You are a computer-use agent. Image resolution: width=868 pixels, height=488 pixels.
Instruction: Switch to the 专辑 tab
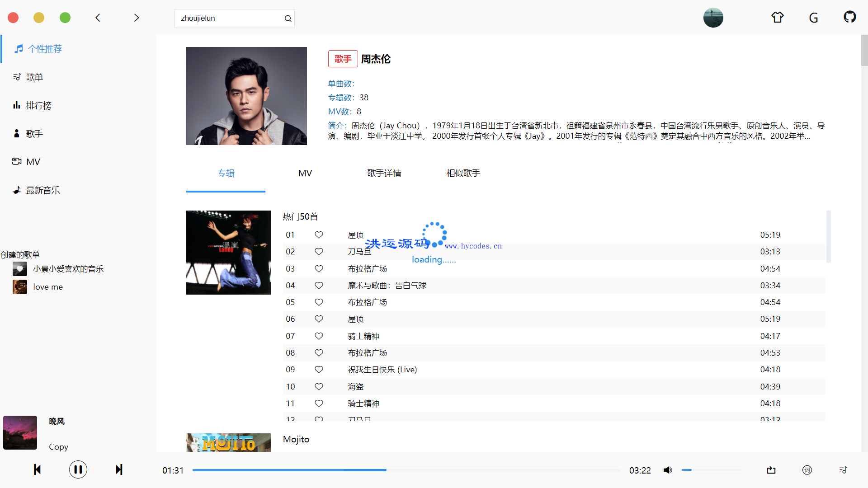tap(226, 174)
